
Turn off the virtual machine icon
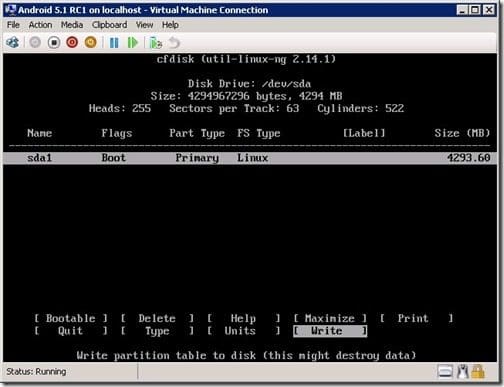[54, 42]
